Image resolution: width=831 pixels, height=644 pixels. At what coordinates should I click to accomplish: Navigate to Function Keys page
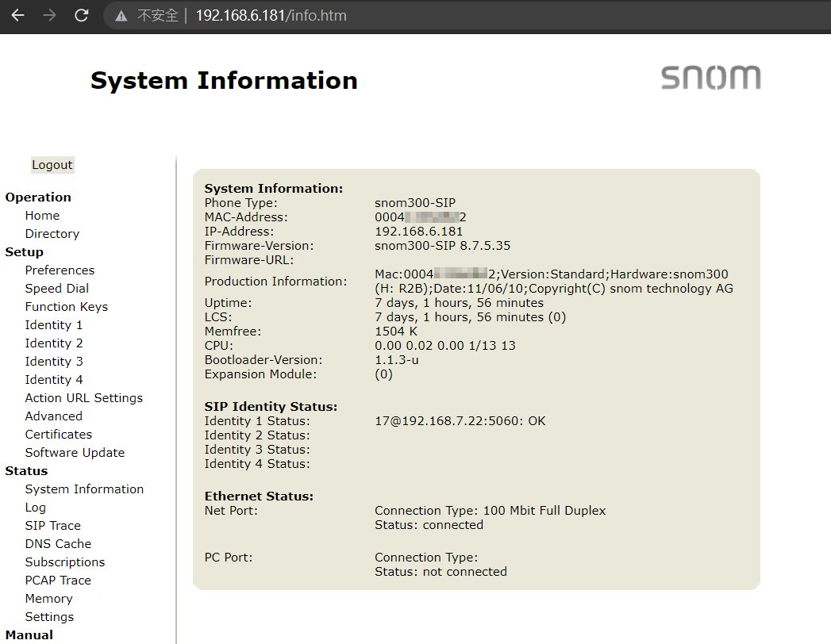[x=66, y=307]
